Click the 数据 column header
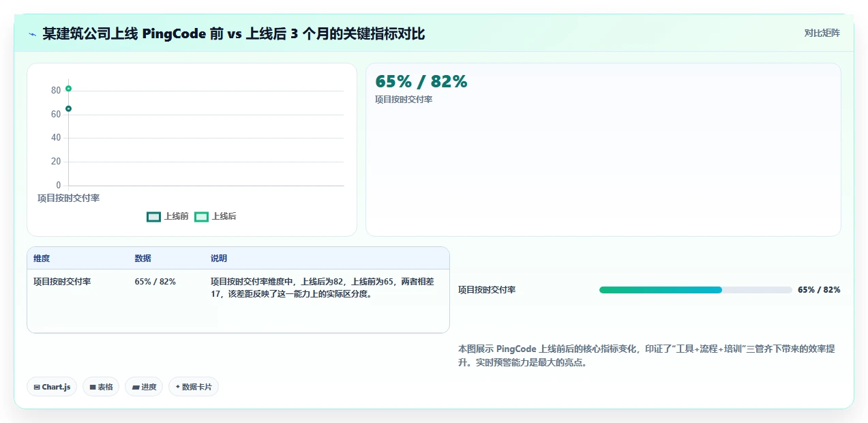 tap(143, 259)
